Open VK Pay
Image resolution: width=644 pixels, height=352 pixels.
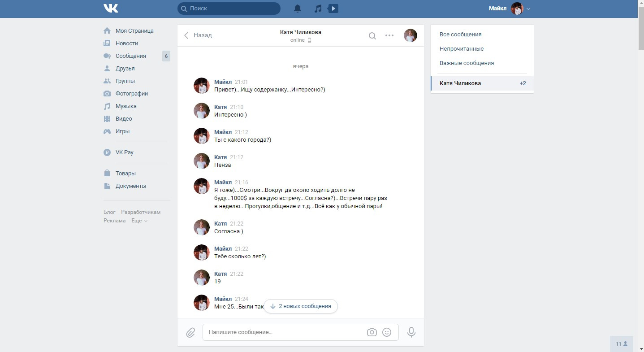[125, 152]
